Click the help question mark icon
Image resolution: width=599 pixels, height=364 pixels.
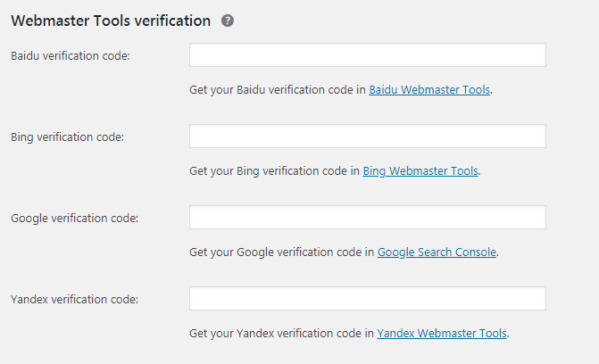(228, 21)
